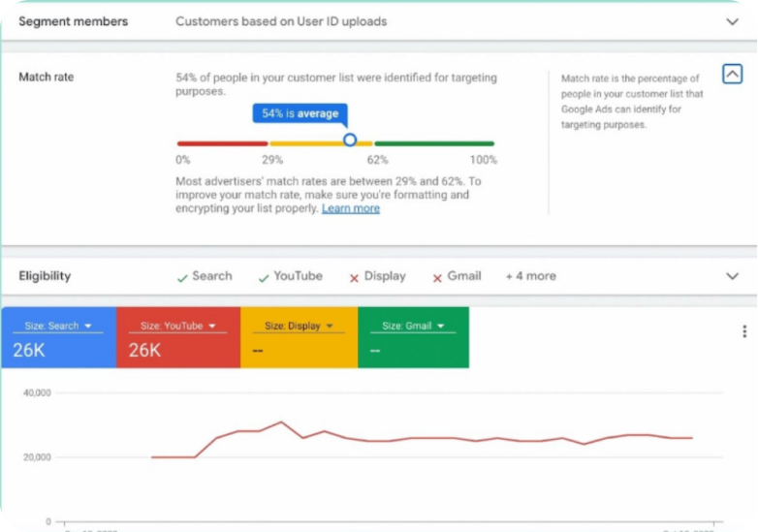The image size is (758, 532).
Task: Click the green check next to YouTube
Action: tap(264, 278)
